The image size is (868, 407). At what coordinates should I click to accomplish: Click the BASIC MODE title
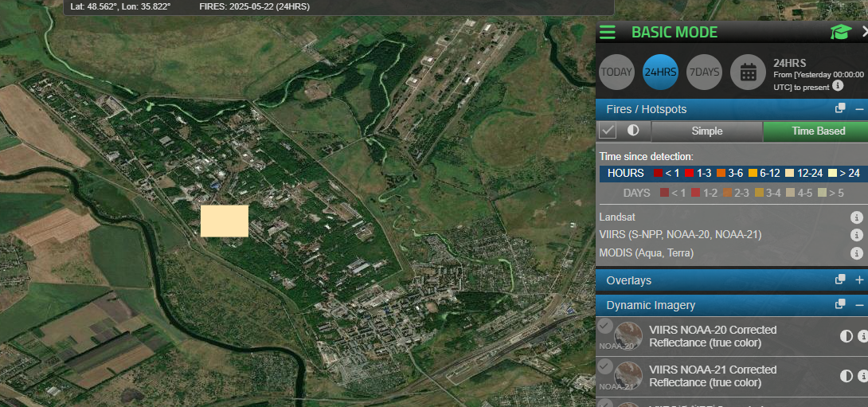point(674,32)
